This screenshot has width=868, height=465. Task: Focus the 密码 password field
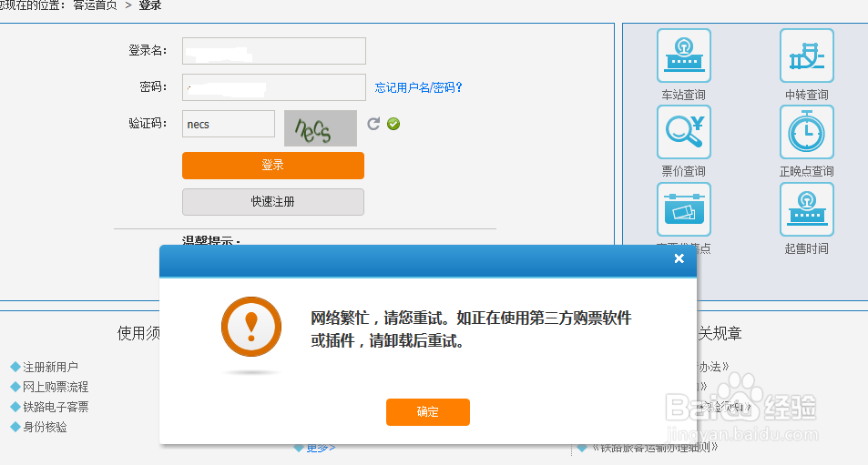pos(274,87)
